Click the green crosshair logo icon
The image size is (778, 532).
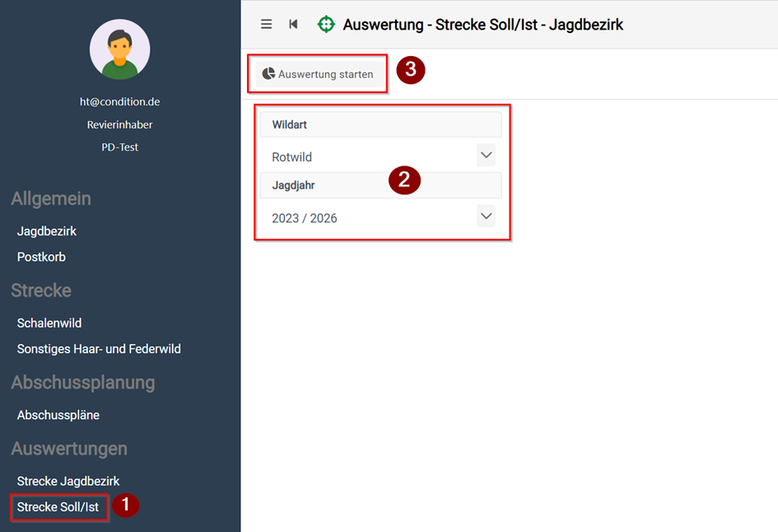pyautogui.click(x=326, y=25)
